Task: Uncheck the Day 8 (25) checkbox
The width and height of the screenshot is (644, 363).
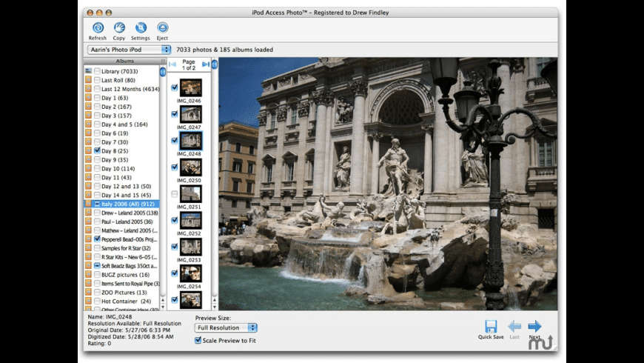Action: tap(97, 150)
